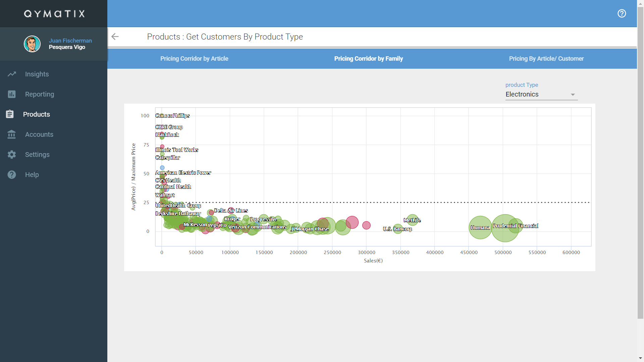Click the Juan Fischerman profile name link

[x=70, y=41]
